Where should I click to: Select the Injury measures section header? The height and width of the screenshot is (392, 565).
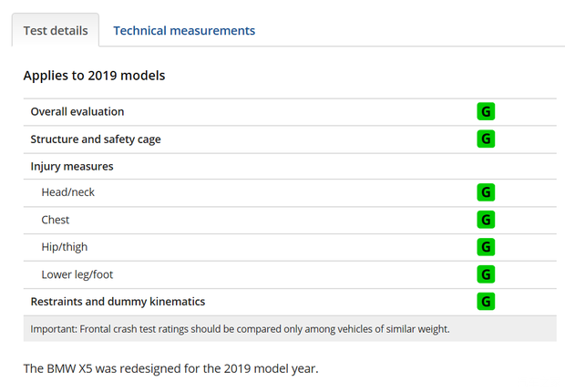point(72,166)
